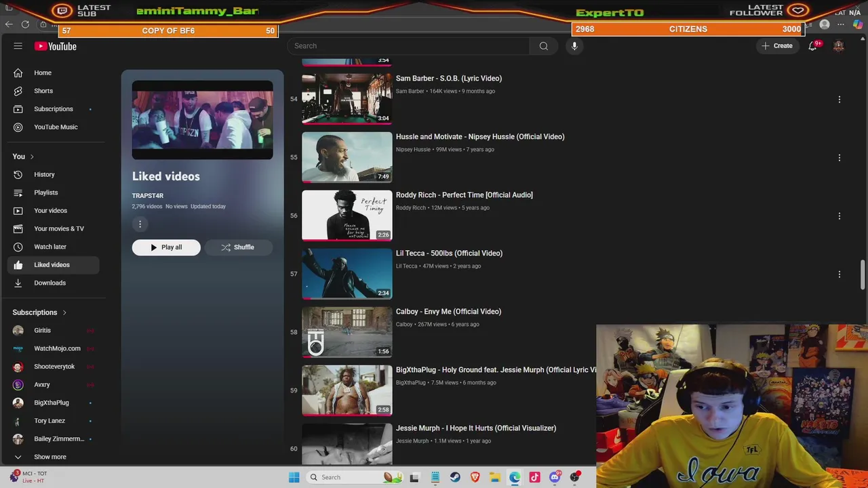Click the Liked videos playlist cover image
This screenshot has height=488, width=868.
coord(203,120)
